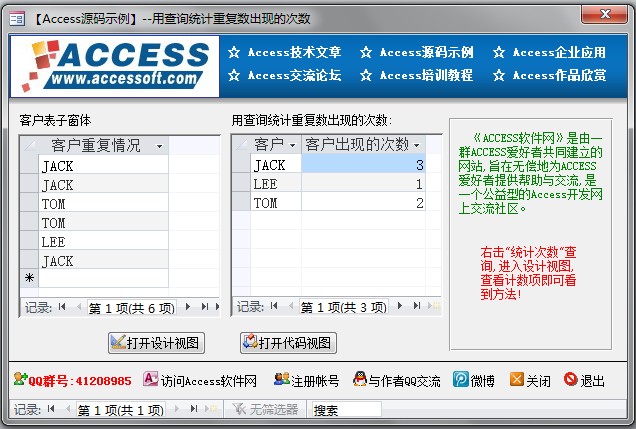Screen dimensions: 636x429
Task: Select the new record row marked with asterisk
Action: 29,278
